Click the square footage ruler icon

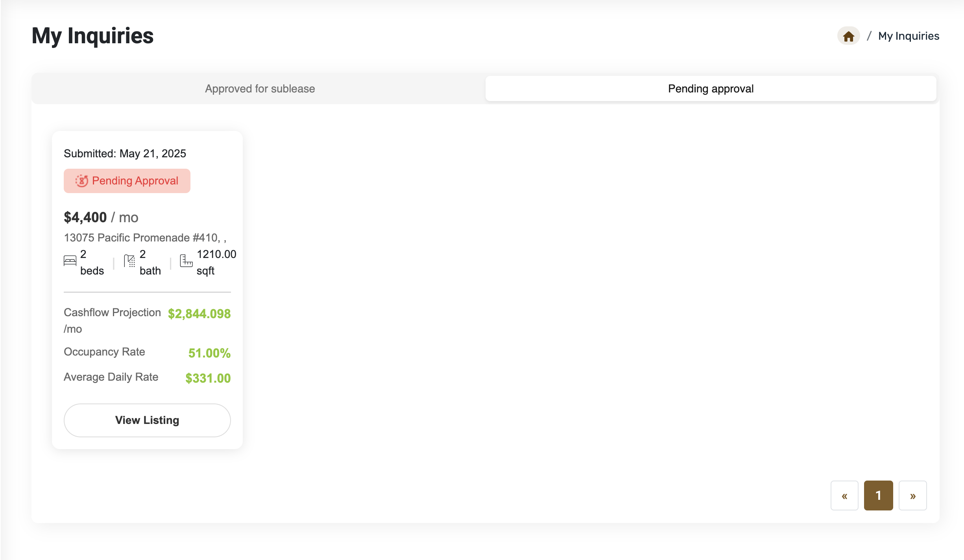click(186, 261)
